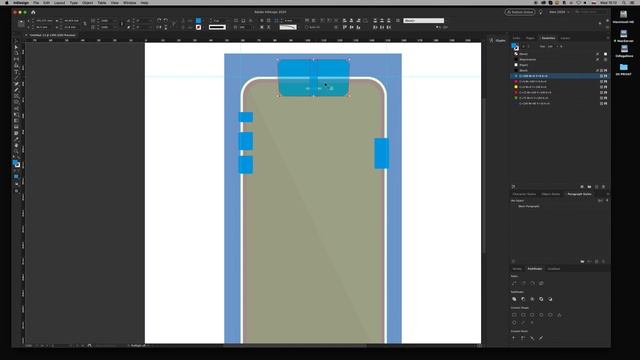Click the Pathfinder Minus Back icon
The height and width of the screenshot is (360, 640).
click(550, 299)
